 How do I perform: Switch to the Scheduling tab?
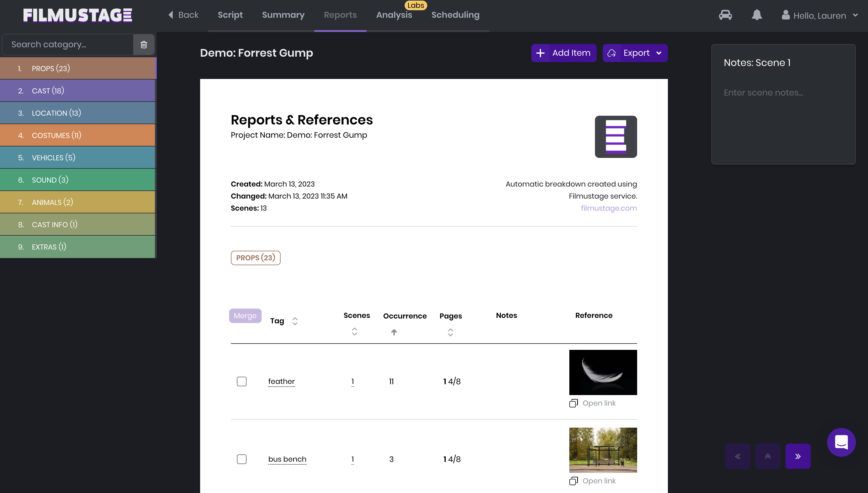coord(455,15)
